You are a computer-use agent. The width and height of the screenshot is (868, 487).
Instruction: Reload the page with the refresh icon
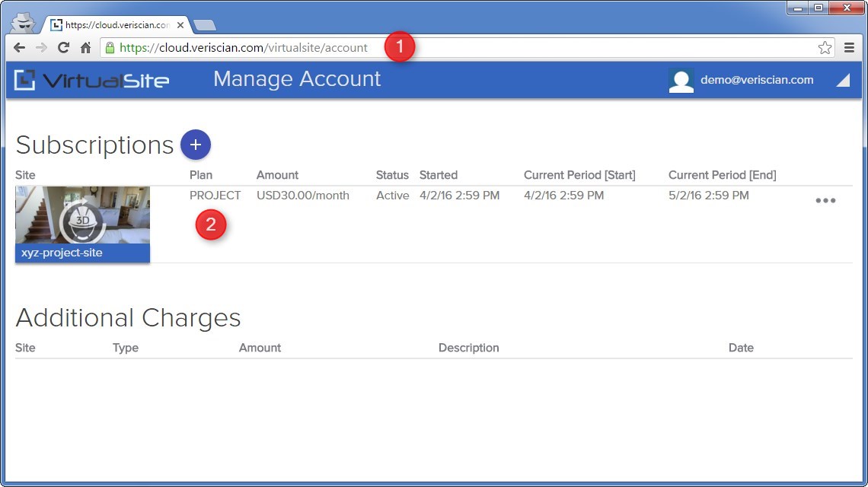point(64,48)
